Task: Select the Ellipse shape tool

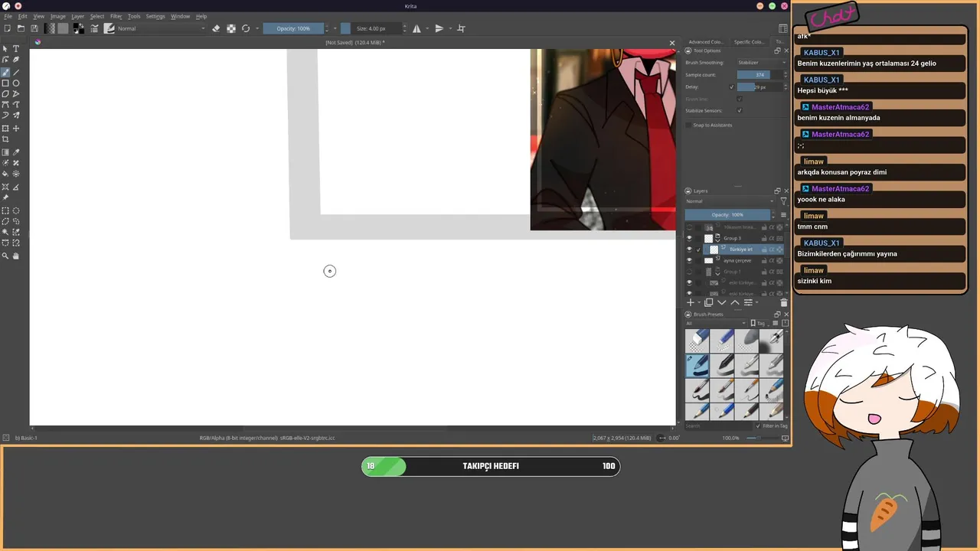Action: 16,83
